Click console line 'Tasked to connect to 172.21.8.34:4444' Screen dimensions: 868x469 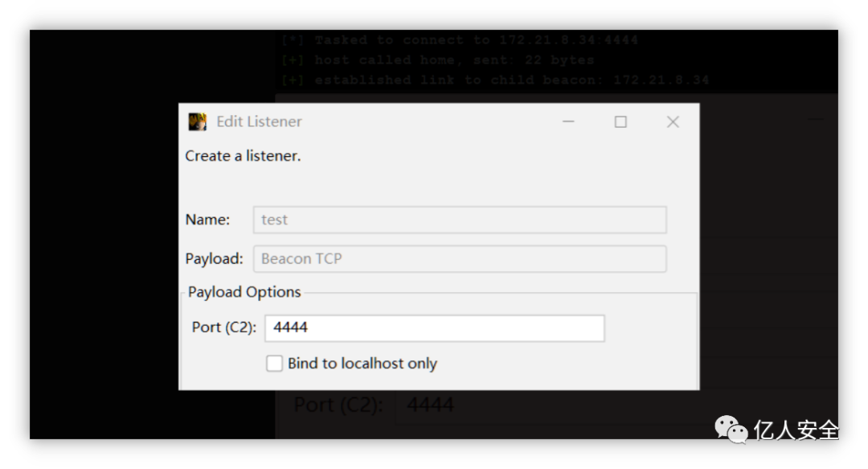(460, 40)
